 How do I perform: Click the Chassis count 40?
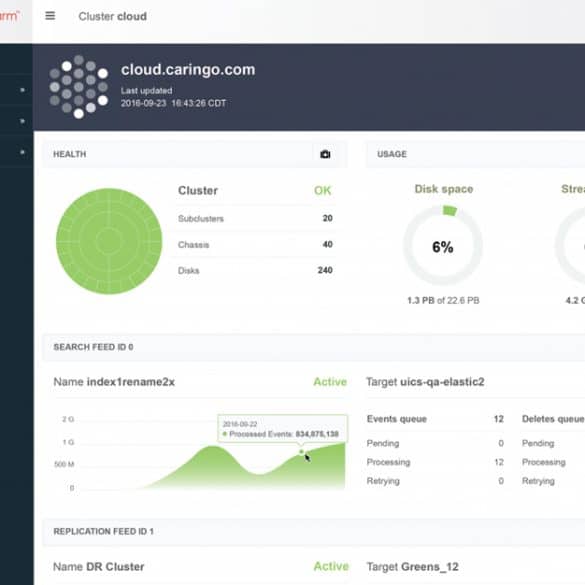point(328,244)
